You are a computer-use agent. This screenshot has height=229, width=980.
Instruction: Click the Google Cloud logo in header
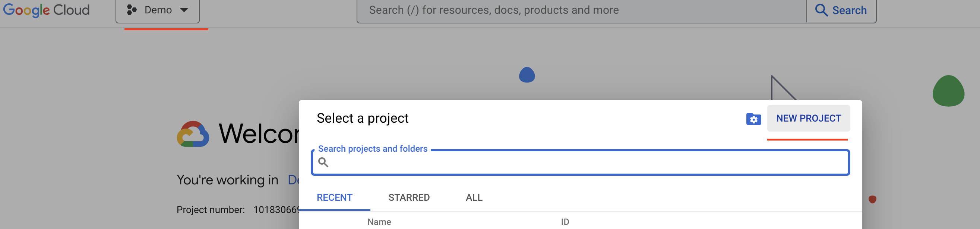47,10
